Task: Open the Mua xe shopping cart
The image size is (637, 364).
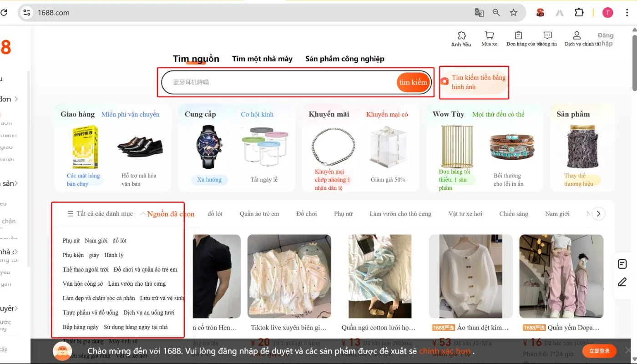Action: (490, 35)
